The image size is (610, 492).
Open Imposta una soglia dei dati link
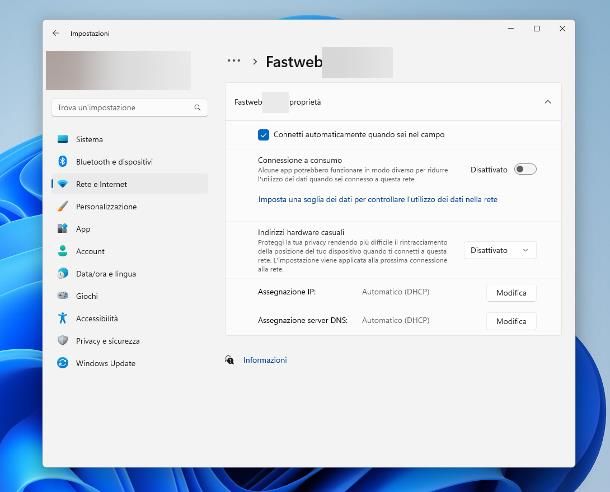(x=378, y=200)
